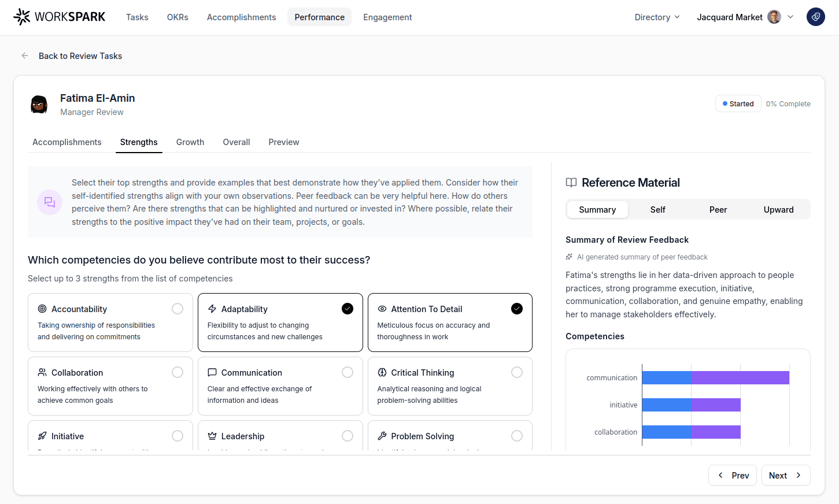Click the dark circular app icon in the top-right corner

(815, 17)
